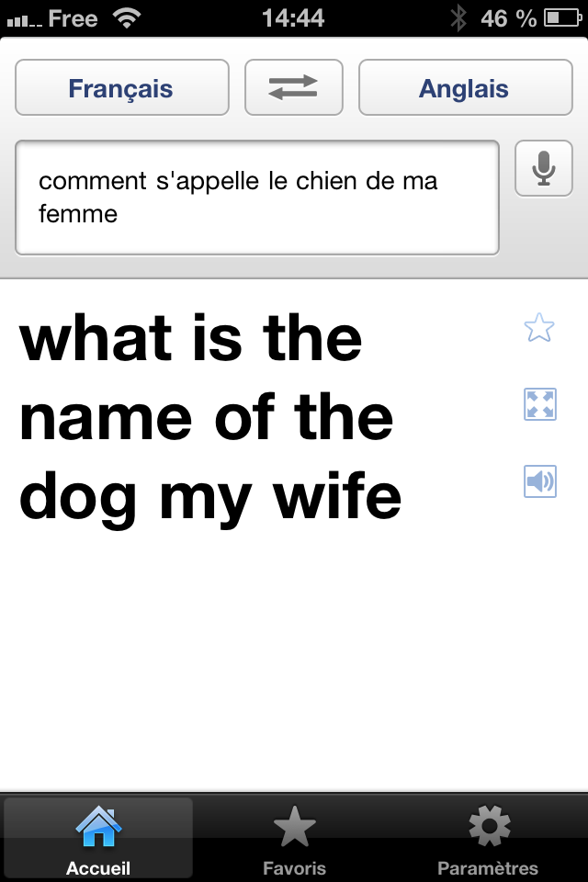Choose the Français source language

point(122,87)
